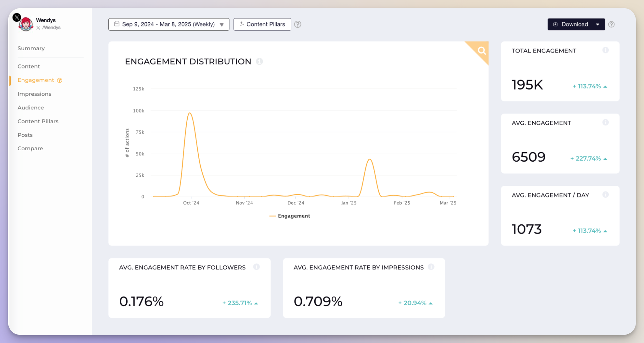Image resolution: width=644 pixels, height=343 pixels.
Task: Open the Content section in the sidebar
Action: pos(29,66)
